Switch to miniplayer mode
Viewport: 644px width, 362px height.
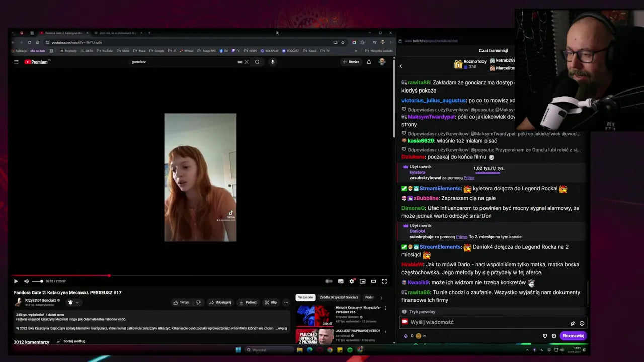pyautogui.click(x=362, y=281)
